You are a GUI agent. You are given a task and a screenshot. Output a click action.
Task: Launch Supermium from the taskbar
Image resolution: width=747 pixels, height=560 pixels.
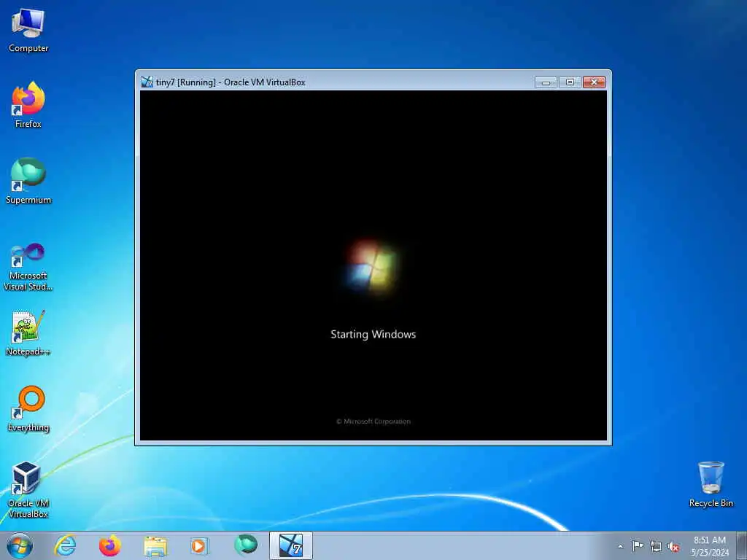click(246, 545)
